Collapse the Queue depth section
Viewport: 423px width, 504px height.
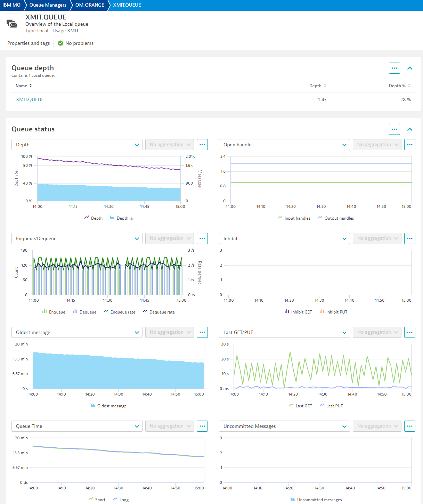click(410, 68)
